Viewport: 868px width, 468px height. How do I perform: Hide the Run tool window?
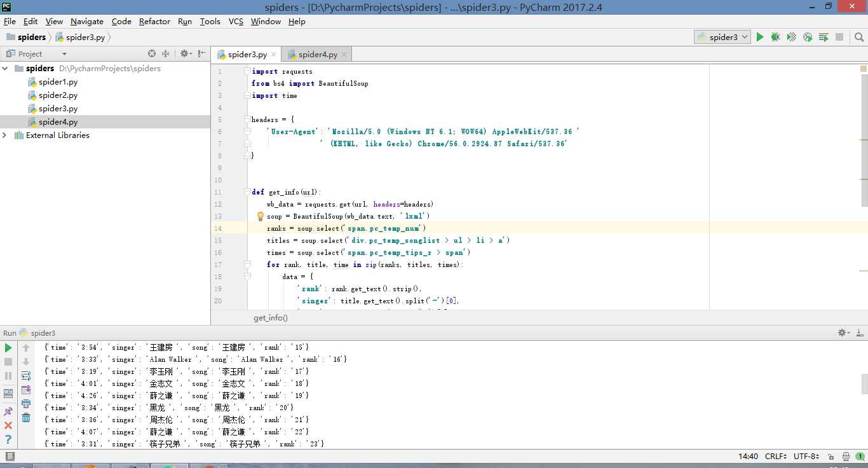click(859, 333)
